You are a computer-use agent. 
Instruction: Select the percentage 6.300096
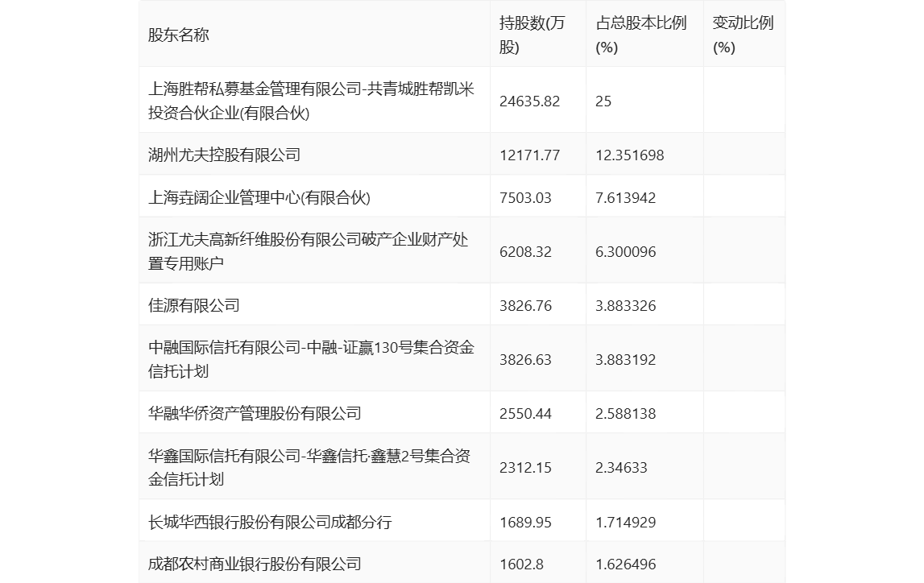click(x=625, y=252)
